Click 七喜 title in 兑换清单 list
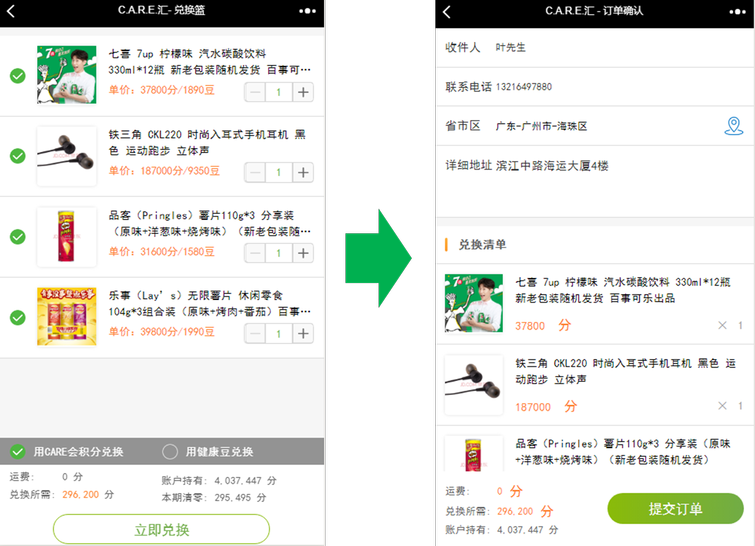755x546 pixels. click(x=623, y=290)
